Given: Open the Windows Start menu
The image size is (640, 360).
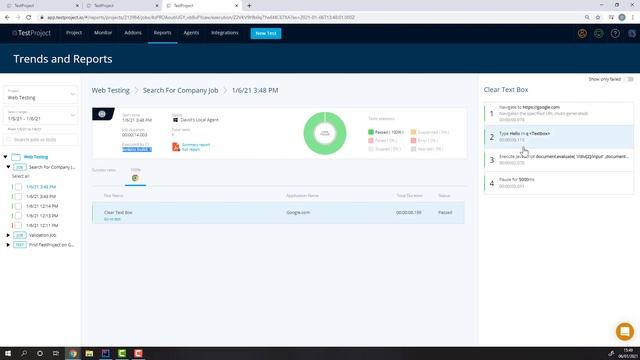Looking at the screenshot, I should (8, 353).
